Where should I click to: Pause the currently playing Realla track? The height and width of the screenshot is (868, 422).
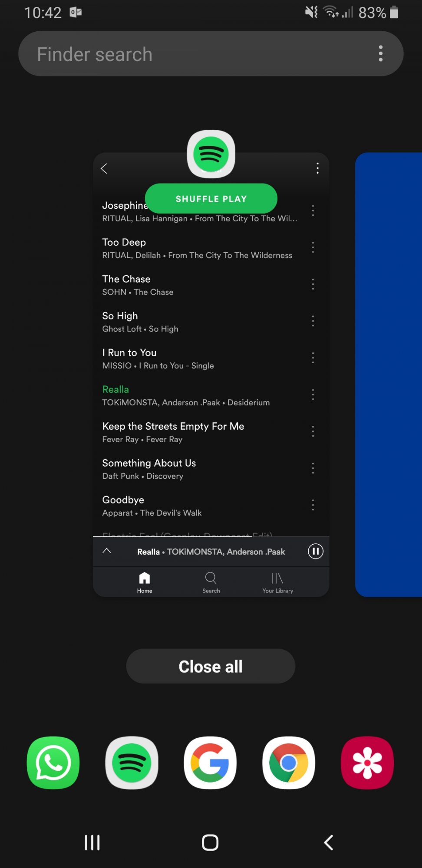point(316,551)
